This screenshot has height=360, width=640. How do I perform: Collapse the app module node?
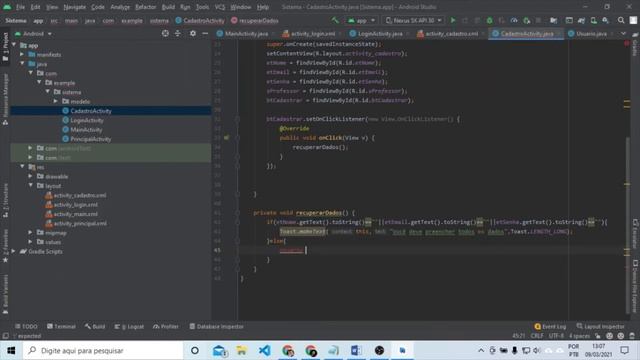point(14,45)
